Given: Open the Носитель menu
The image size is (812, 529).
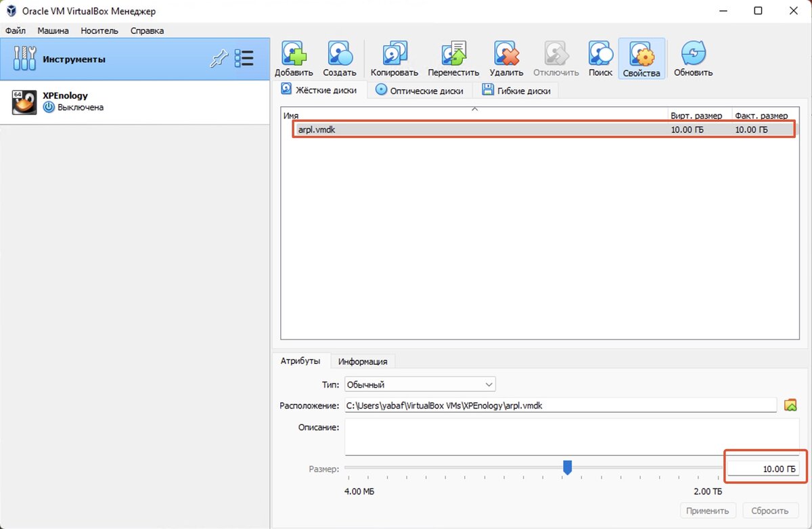Looking at the screenshot, I should click(x=99, y=30).
